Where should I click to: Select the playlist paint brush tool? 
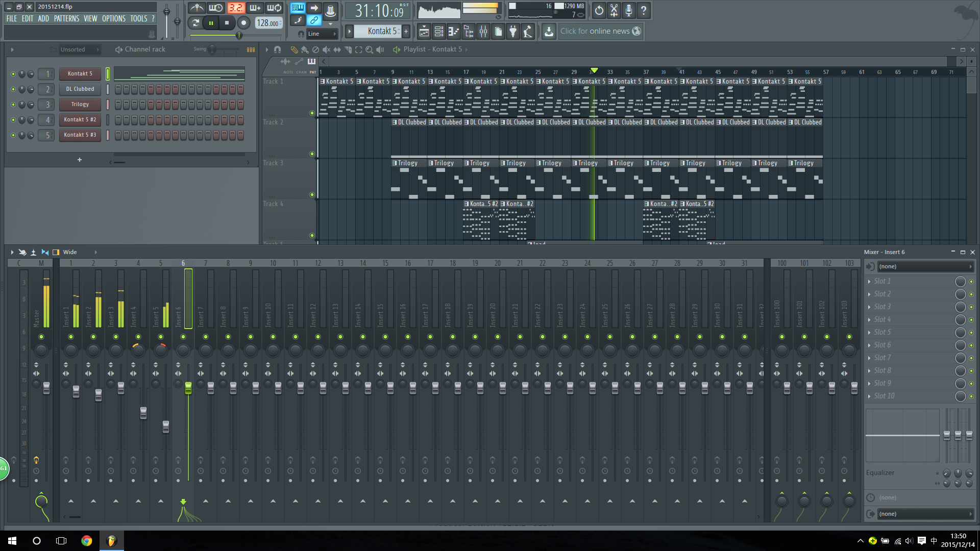click(305, 49)
